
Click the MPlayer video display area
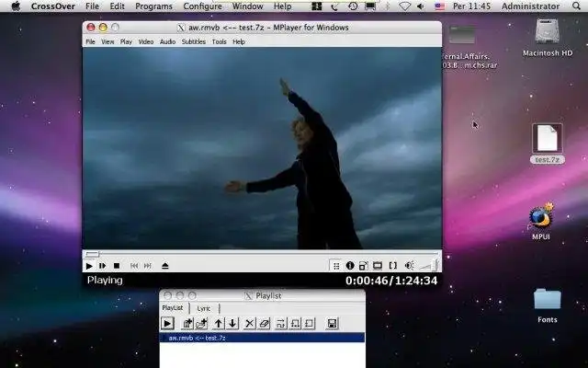click(x=262, y=148)
